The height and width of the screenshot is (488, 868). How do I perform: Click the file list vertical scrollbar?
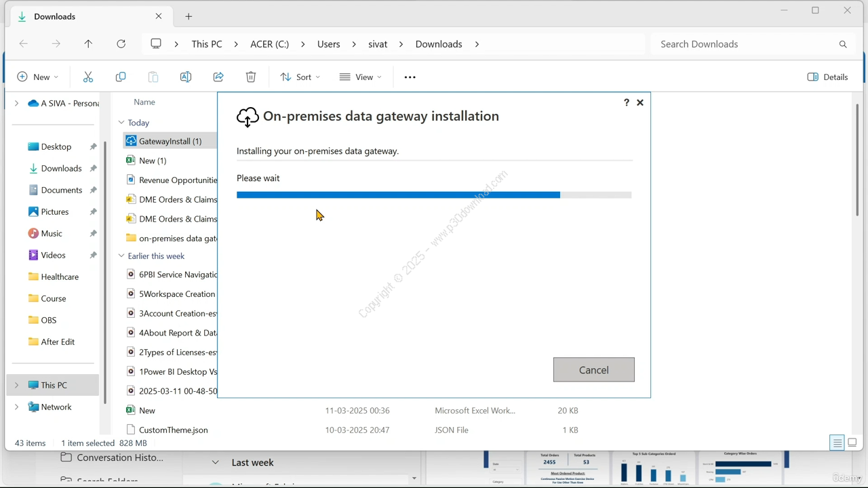pos(858,161)
